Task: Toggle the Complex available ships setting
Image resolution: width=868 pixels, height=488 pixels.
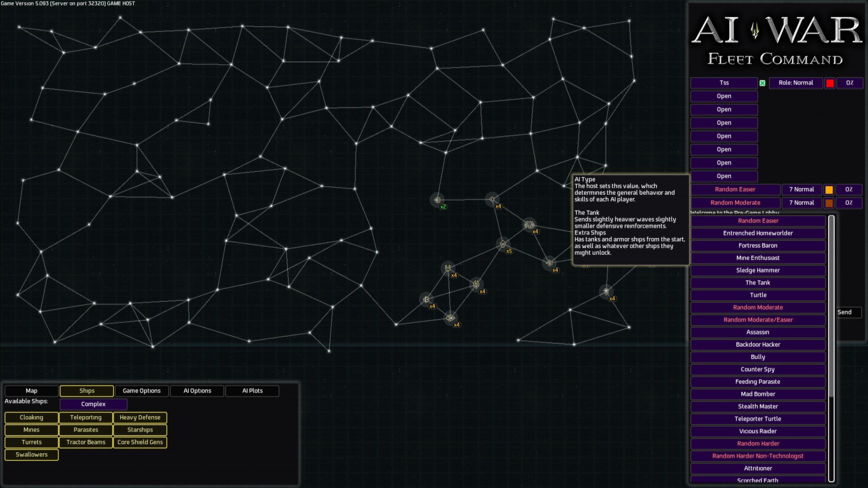Action: 93,404
